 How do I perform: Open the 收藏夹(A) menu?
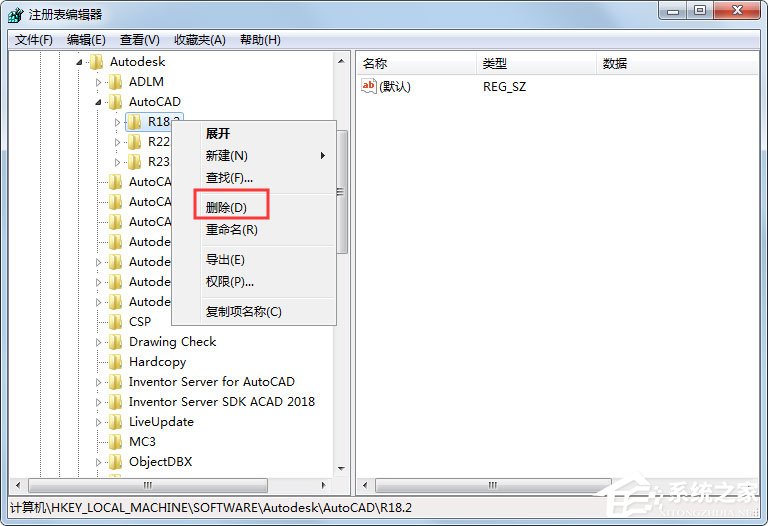200,40
